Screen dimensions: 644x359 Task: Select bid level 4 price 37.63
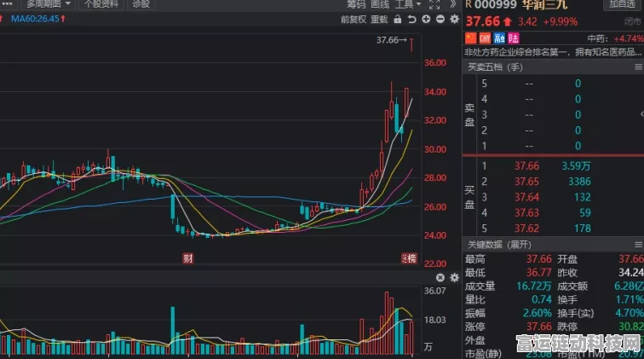[526, 212]
